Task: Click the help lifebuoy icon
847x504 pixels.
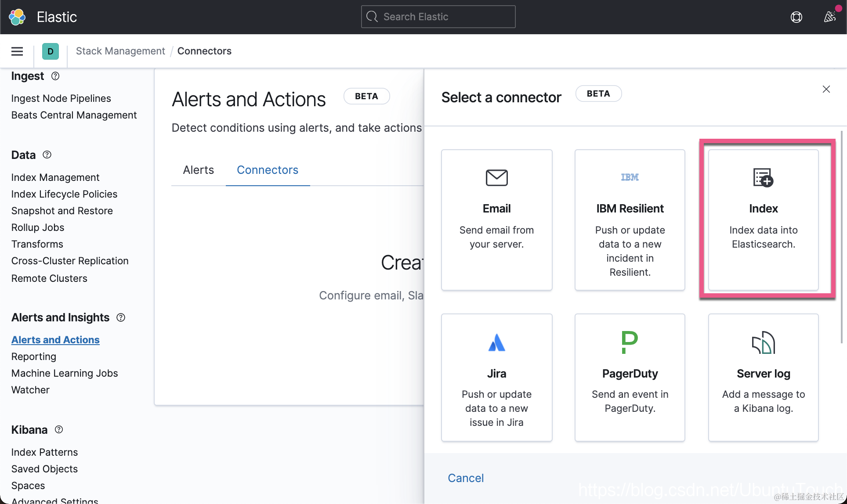Action: click(796, 17)
